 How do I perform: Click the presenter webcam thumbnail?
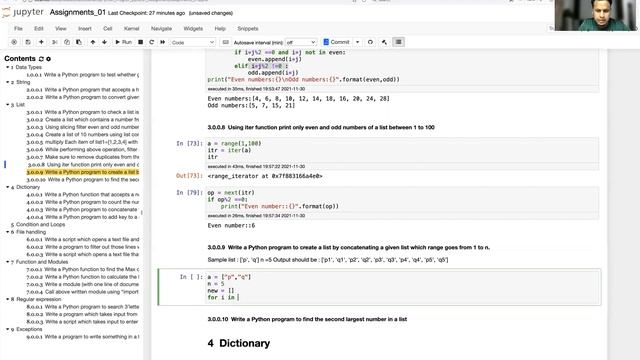tap(596, 16)
